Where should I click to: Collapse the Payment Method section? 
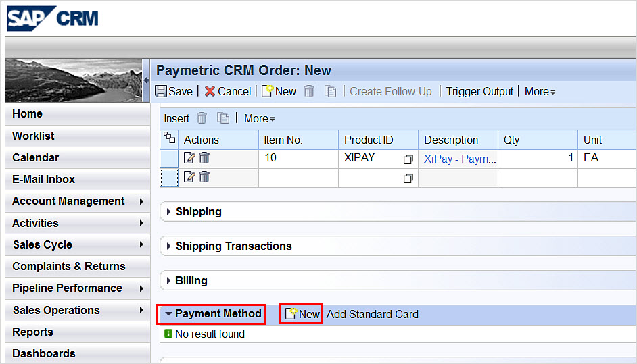(x=168, y=313)
